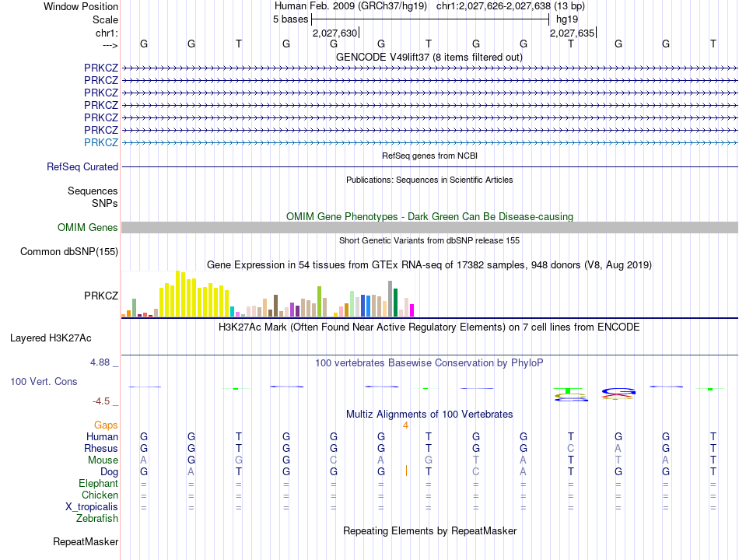Click the magenta GTEx expression bar
Screen dimensions: 739x560
coord(412,310)
